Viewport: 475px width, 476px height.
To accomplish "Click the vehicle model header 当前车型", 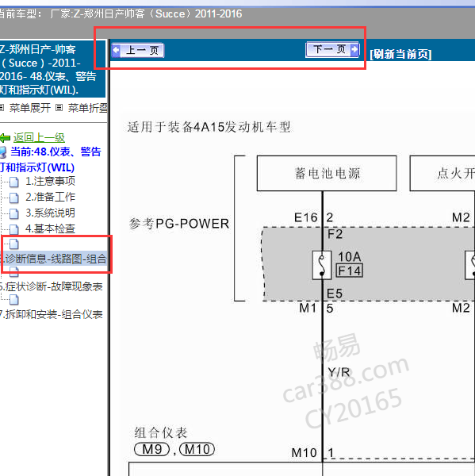I will (x=121, y=14).
